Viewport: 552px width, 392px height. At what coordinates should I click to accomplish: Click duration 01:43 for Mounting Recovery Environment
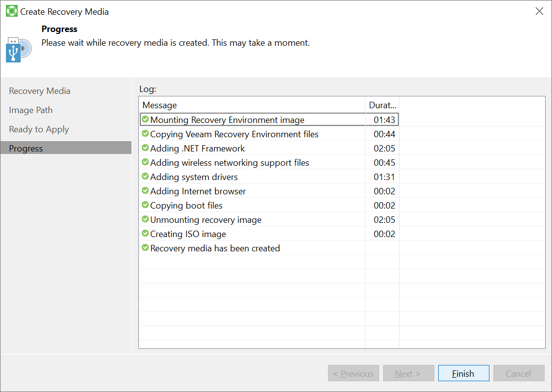[384, 120]
